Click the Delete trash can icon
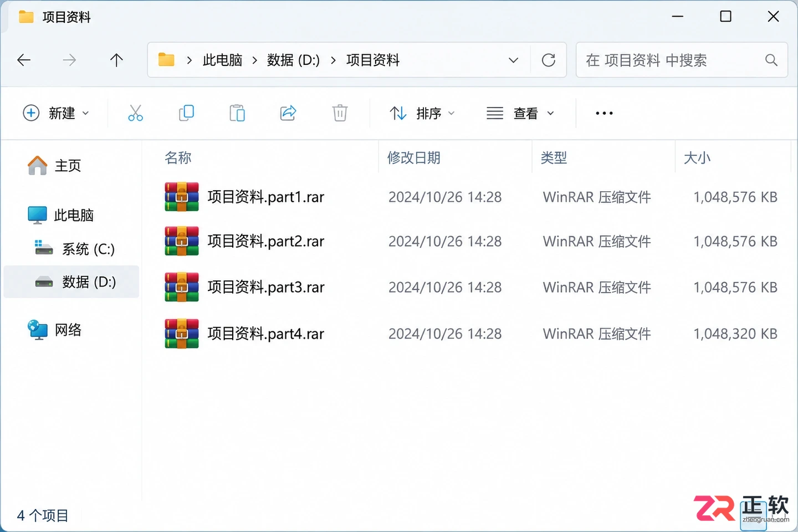The image size is (798, 532). click(x=340, y=113)
